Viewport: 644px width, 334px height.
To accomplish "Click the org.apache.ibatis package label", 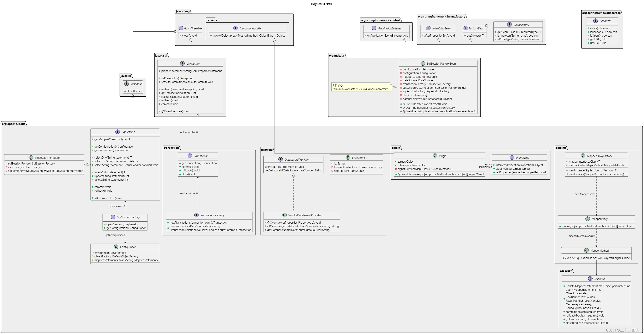I will pos(13,124).
